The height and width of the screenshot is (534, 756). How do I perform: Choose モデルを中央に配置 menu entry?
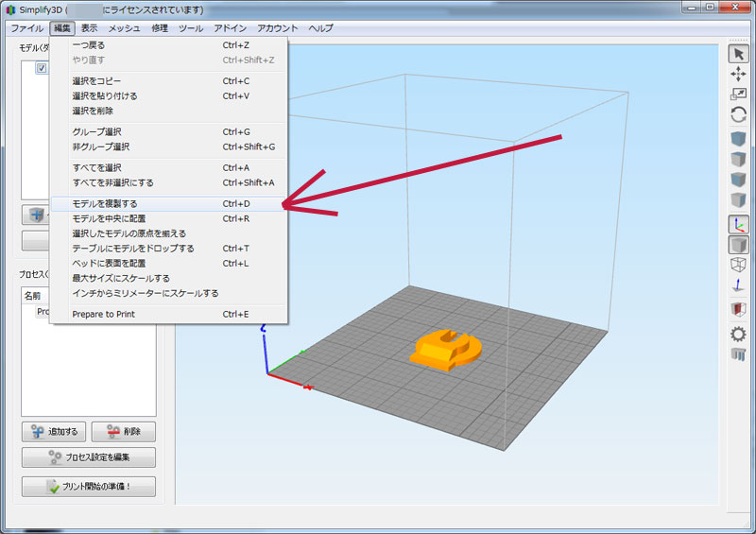(169, 218)
